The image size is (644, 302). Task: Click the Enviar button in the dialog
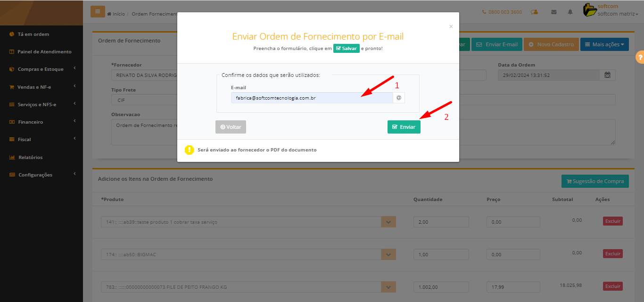coord(404,127)
